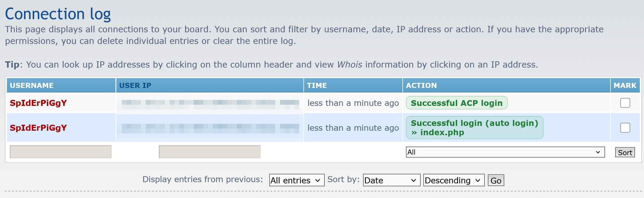This screenshot has height=198, width=644.
Task: Click the ACTION column header
Action: pyautogui.click(x=421, y=86)
